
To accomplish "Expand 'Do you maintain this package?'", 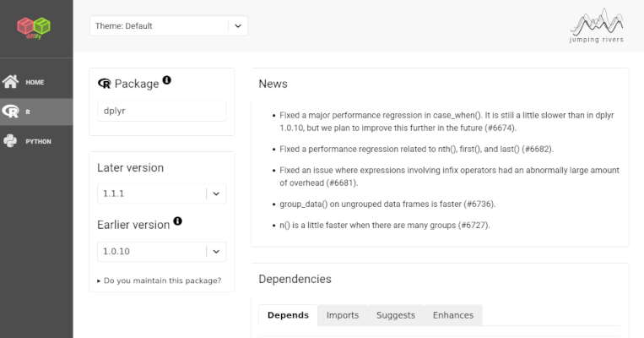I will [x=160, y=281].
